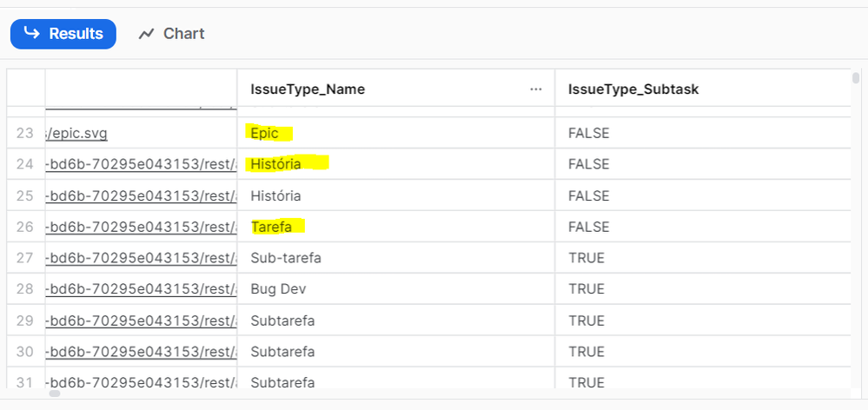This screenshot has height=410, width=868.
Task: Select row number 30
Action: point(25,351)
